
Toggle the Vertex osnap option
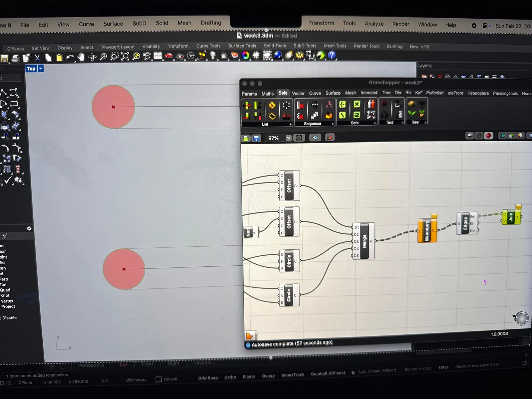pyautogui.click(x=7, y=301)
